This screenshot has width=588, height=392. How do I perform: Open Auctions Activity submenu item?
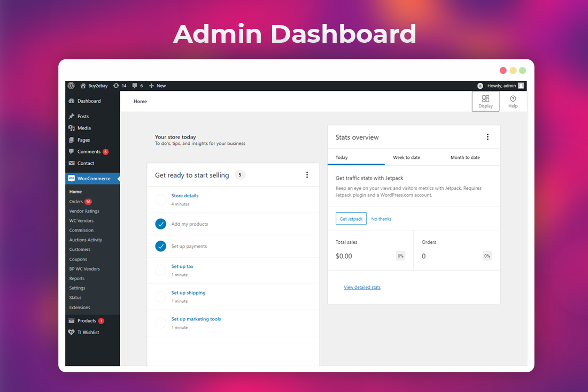click(x=86, y=240)
